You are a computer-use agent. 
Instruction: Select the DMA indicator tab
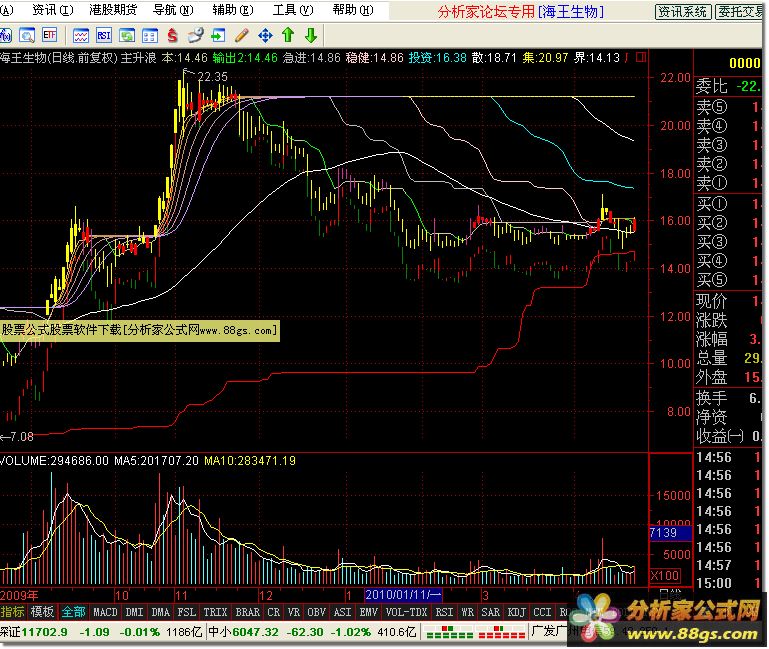click(160, 612)
